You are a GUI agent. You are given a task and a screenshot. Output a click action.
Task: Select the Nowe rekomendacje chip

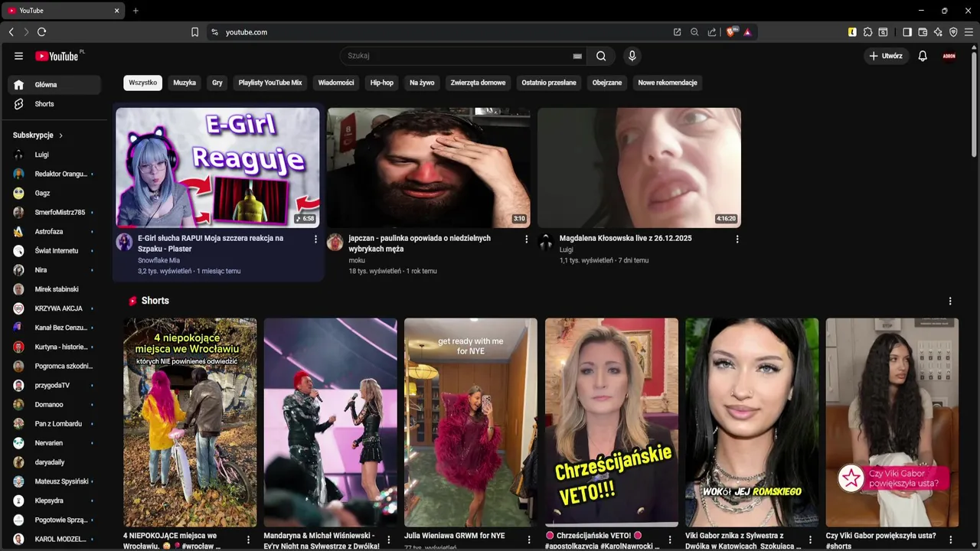click(x=668, y=83)
